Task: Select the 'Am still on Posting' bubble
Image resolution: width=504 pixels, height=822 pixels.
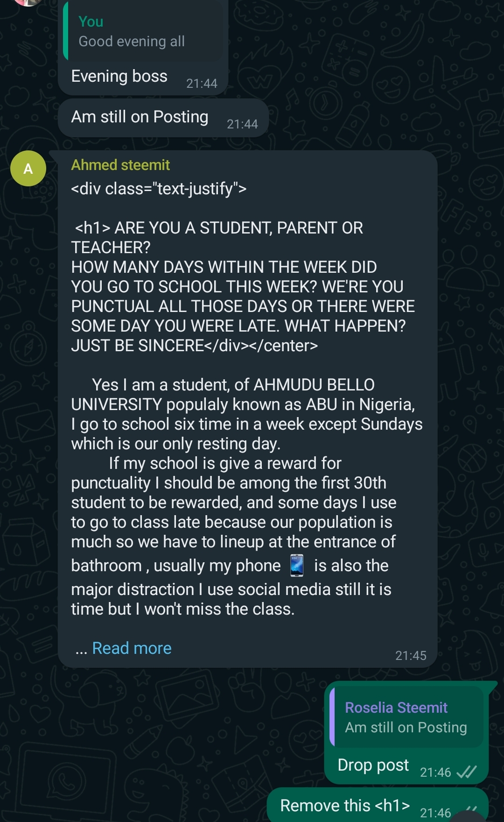Action: [163, 118]
